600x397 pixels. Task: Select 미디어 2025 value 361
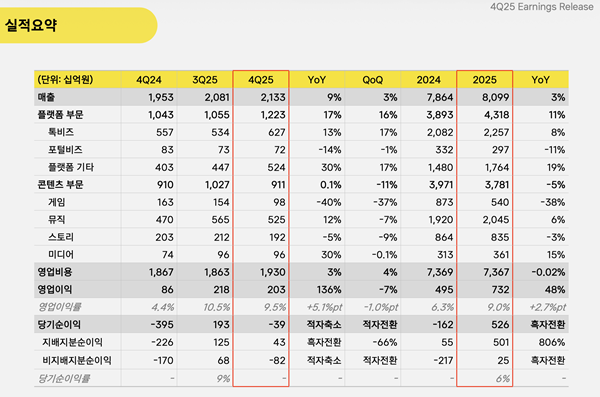(x=501, y=255)
